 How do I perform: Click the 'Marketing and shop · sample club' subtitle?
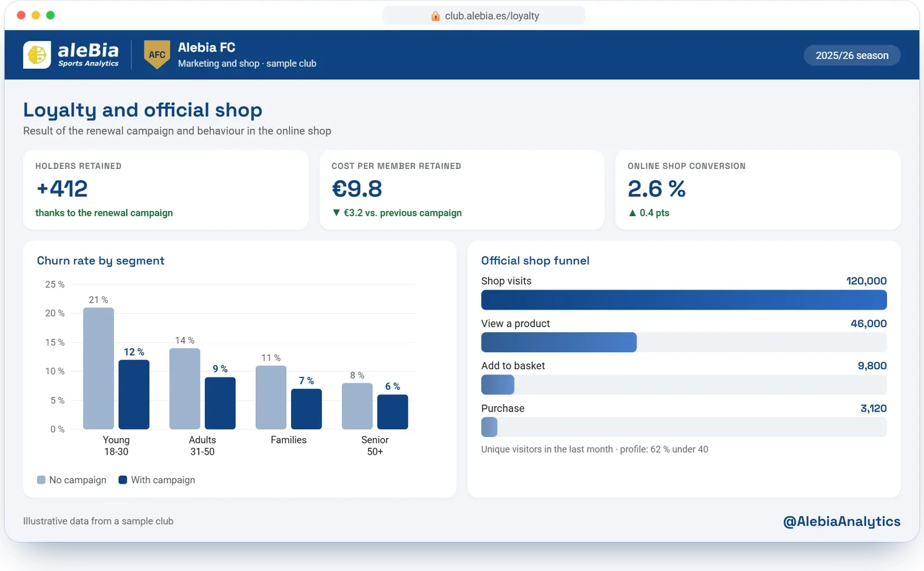tap(247, 64)
